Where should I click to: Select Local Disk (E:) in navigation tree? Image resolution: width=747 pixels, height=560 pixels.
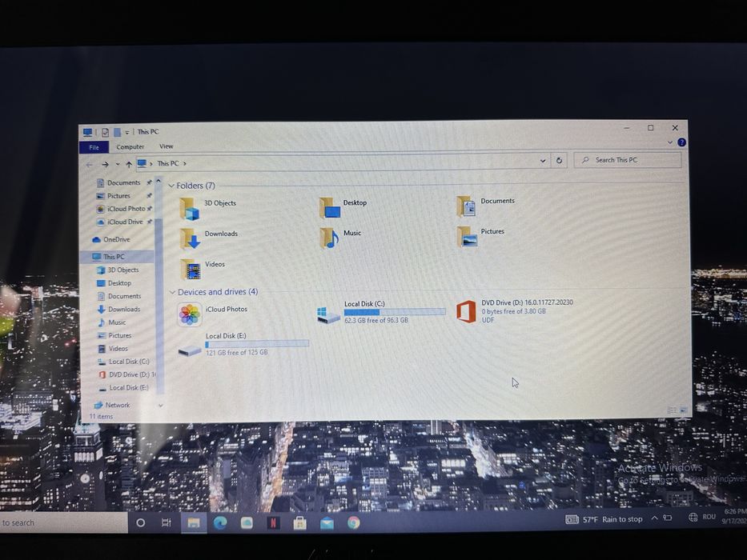pos(129,388)
